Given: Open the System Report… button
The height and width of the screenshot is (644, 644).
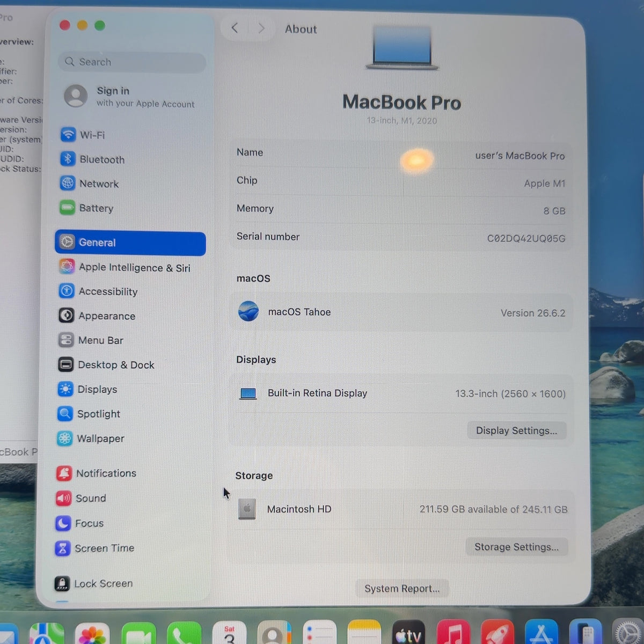Looking at the screenshot, I should pyautogui.click(x=402, y=588).
